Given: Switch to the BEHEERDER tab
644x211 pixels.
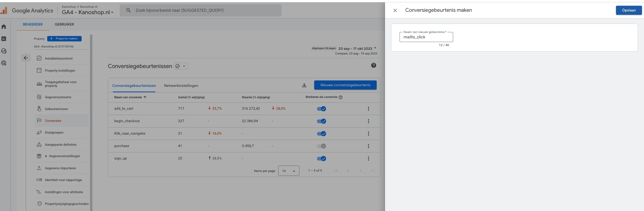Looking at the screenshot, I should [x=33, y=24].
